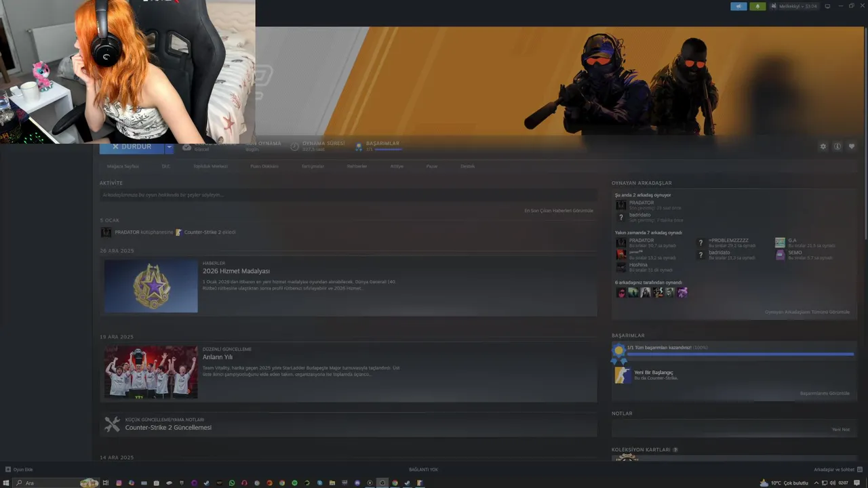
Task: Toggle favorite heart icon
Action: 852,146
